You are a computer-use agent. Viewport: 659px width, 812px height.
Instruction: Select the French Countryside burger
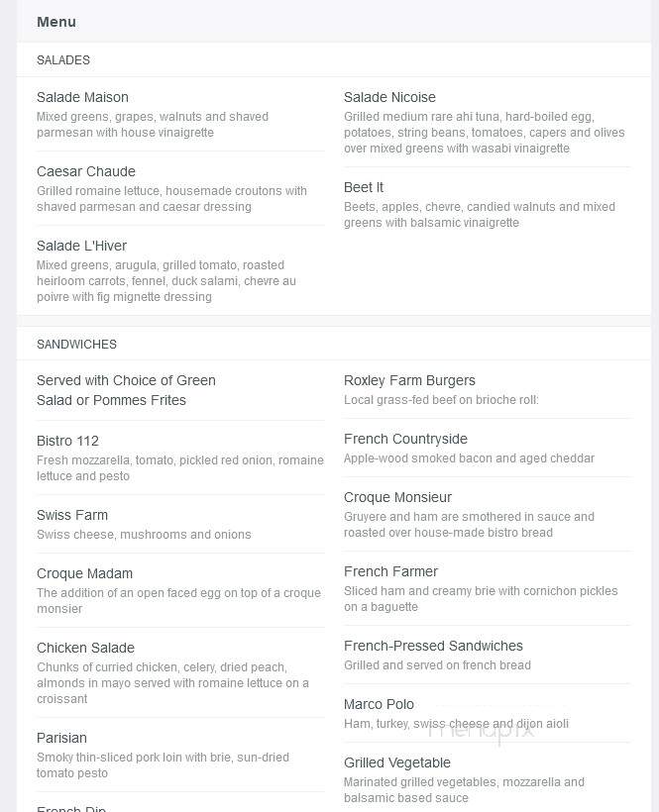click(x=405, y=439)
